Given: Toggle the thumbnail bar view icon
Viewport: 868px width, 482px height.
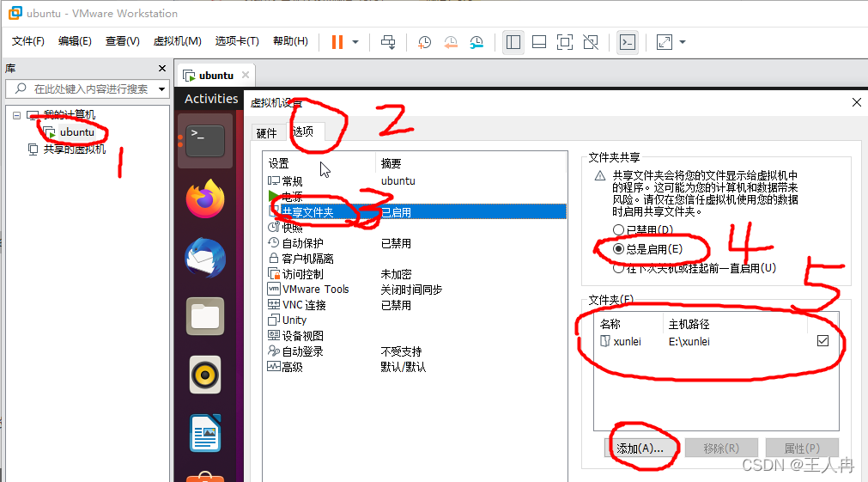Looking at the screenshot, I should point(538,42).
